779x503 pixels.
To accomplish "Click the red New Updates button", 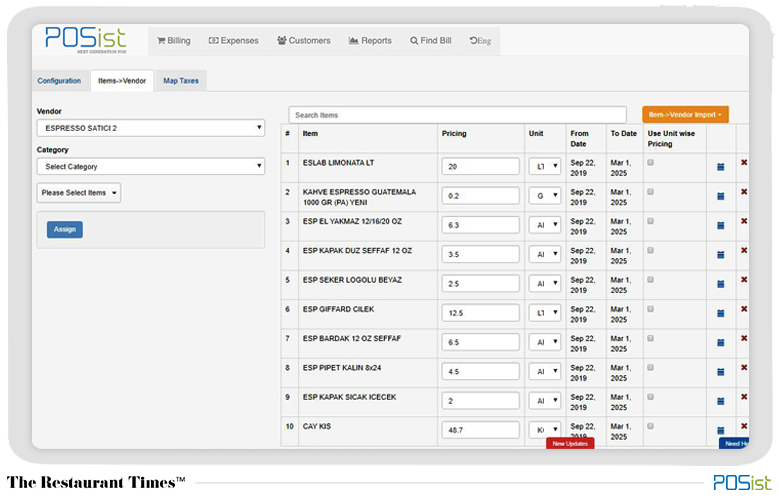I will (570, 443).
